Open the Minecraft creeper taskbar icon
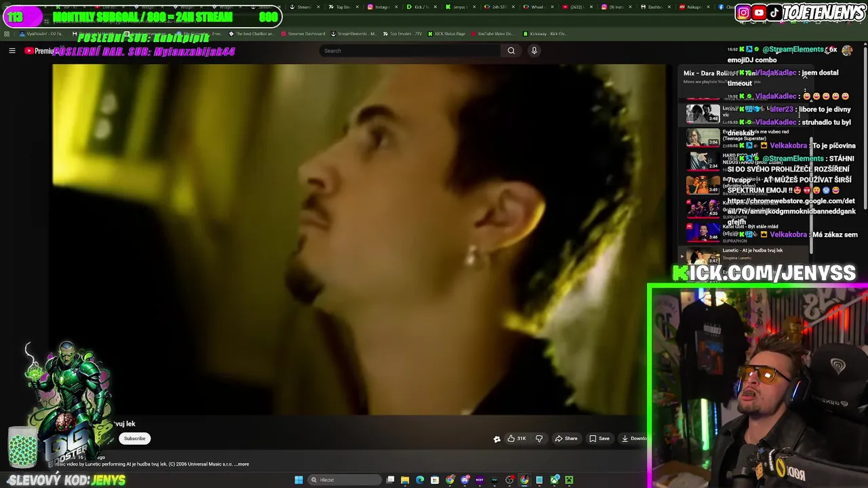This screenshot has height=488, width=868. point(569,480)
